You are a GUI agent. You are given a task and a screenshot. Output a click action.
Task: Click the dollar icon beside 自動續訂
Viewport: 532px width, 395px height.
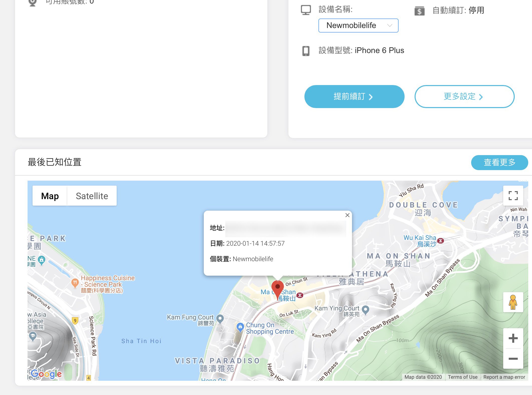(x=419, y=11)
